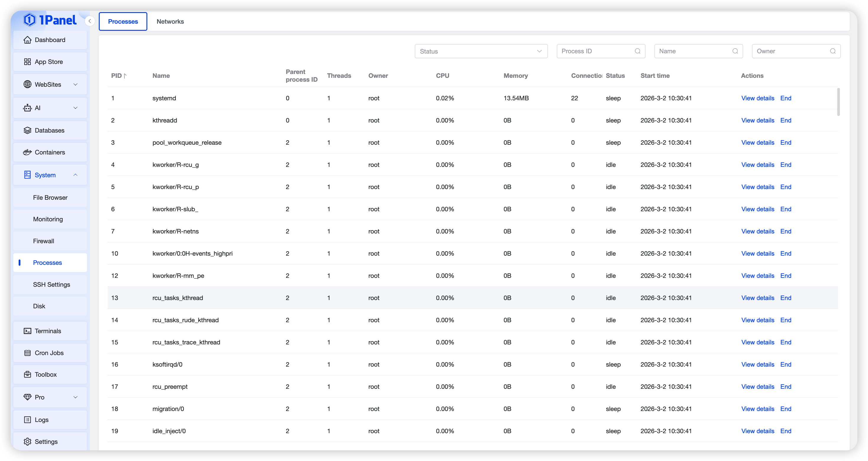Click the Dashboard home icon
The height and width of the screenshot is (461, 868).
pos(27,40)
